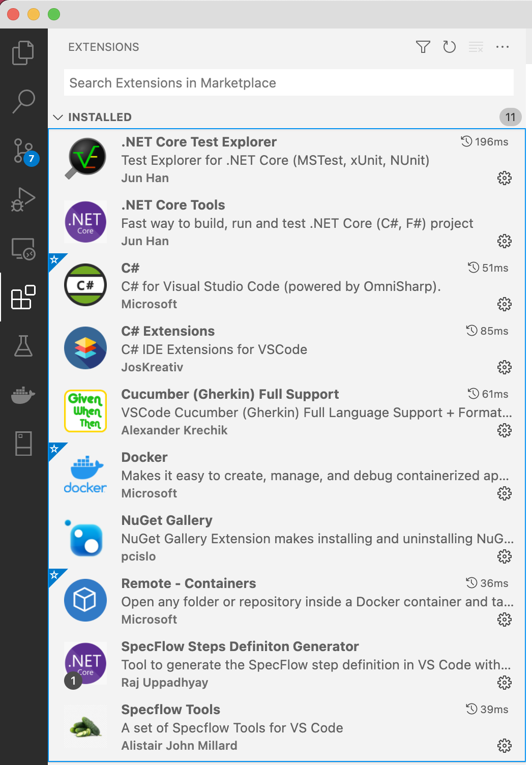The width and height of the screenshot is (532, 765).
Task: Manage the C# extension via its gear icon
Action: click(x=505, y=304)
